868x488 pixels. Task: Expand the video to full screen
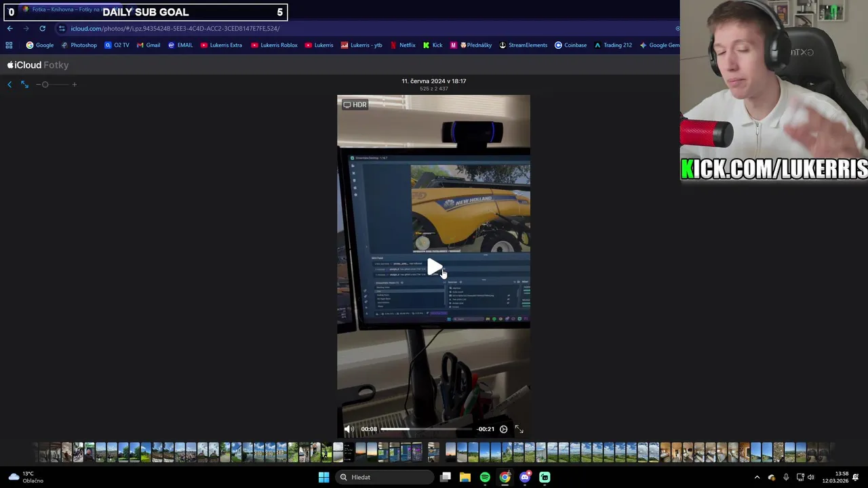pyautogui.click(x=519, y=429)
